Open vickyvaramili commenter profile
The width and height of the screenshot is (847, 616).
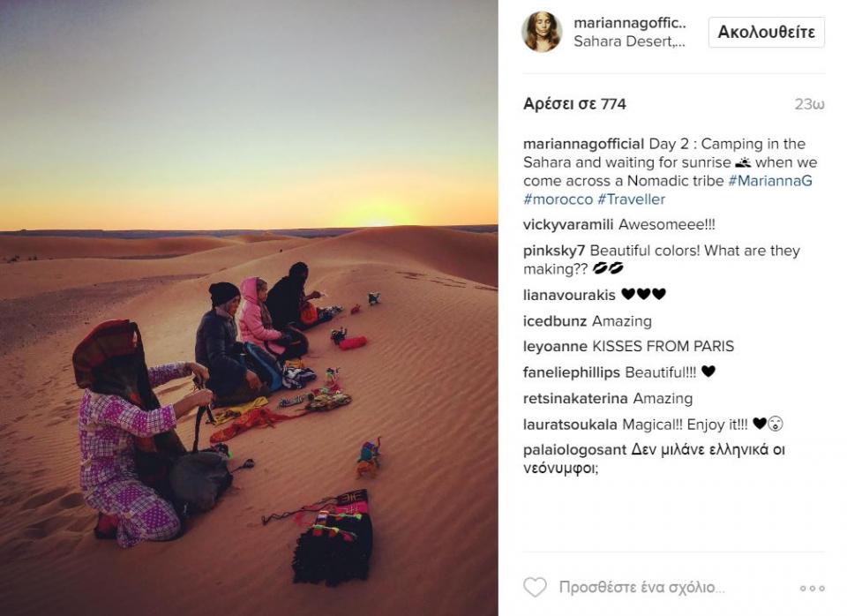tap(567, 225)
